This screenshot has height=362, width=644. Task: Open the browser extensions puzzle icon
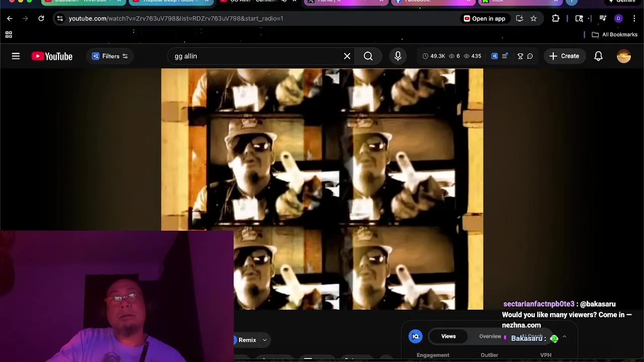pos(555,19)
